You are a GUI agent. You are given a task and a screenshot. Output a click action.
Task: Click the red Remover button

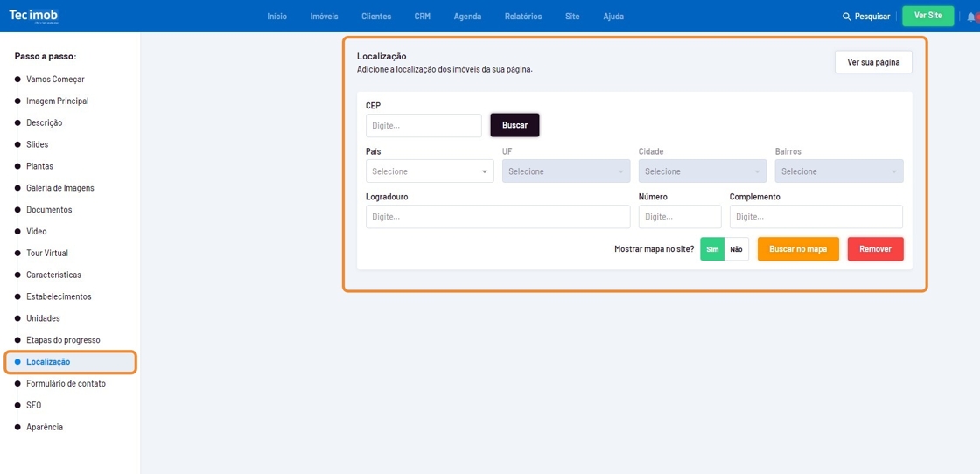coord(875,249)
